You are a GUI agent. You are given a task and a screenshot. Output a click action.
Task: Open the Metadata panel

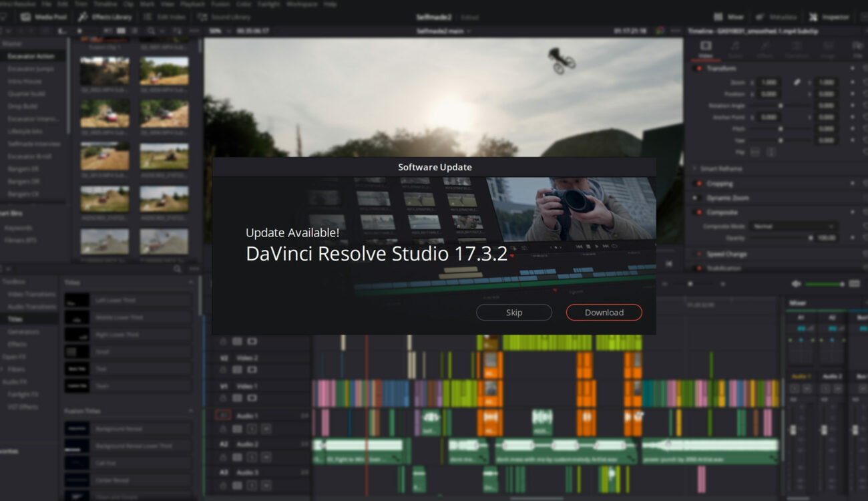[x=776, y=17]
